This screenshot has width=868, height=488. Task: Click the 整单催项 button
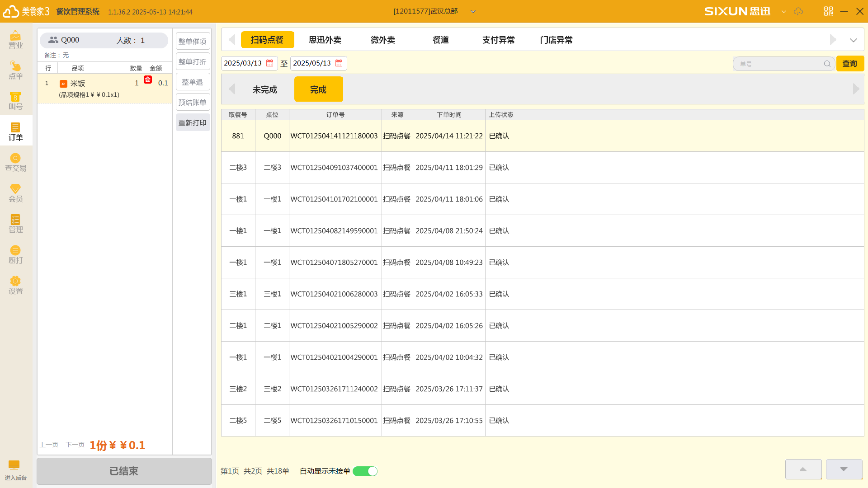pos(193,41)
